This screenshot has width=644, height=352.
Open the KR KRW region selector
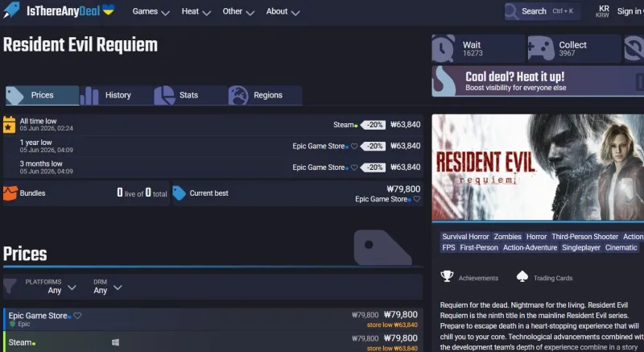pyautogui.click(x=602, y=11)
